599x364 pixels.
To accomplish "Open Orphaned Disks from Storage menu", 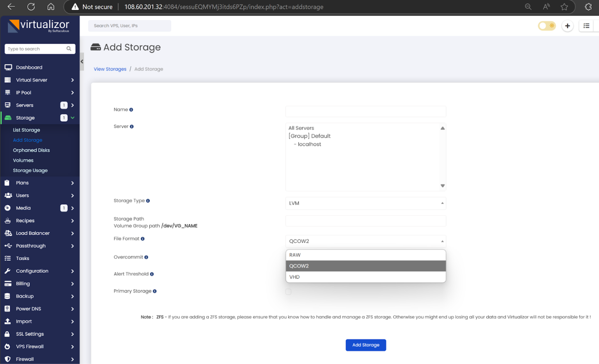I will (x=31, y=150).
